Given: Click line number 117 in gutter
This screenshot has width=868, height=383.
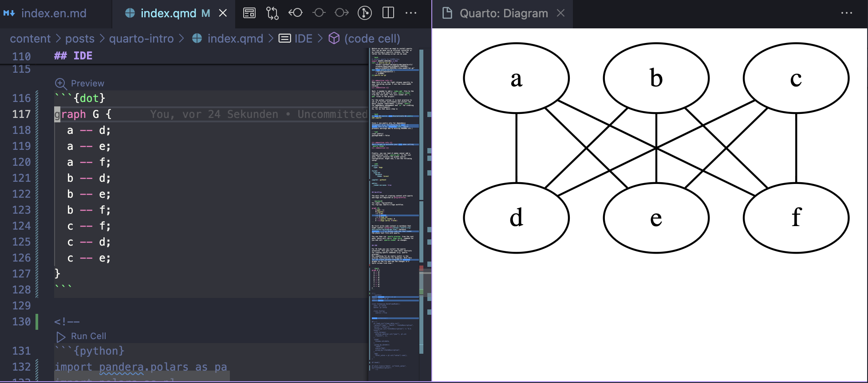Looking at the screenshot, I should [x=21, y=114].
